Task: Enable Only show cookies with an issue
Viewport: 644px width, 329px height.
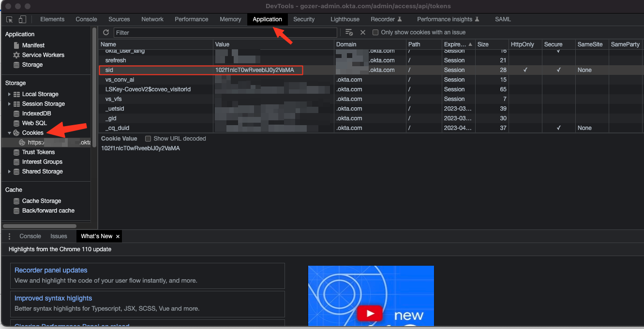Action: [x=375, y=32]
